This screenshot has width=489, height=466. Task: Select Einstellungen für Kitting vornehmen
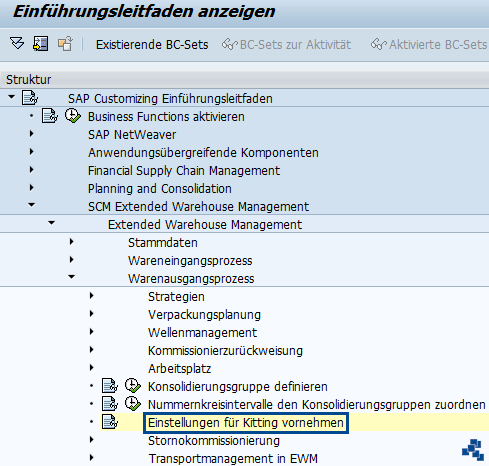(x=246, y=423)
